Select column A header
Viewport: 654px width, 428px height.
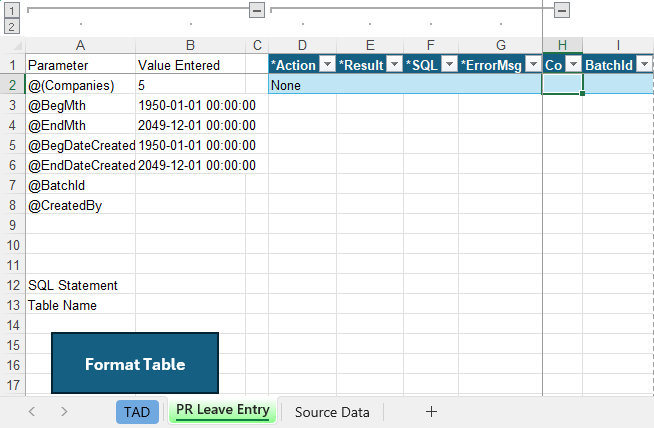point(80,45)
